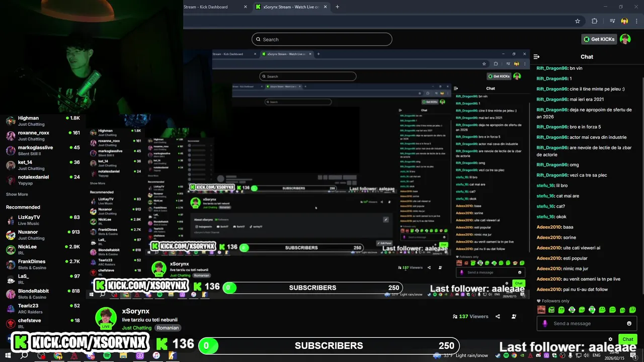Open Teariz23 recommended channel

point(43,308)
